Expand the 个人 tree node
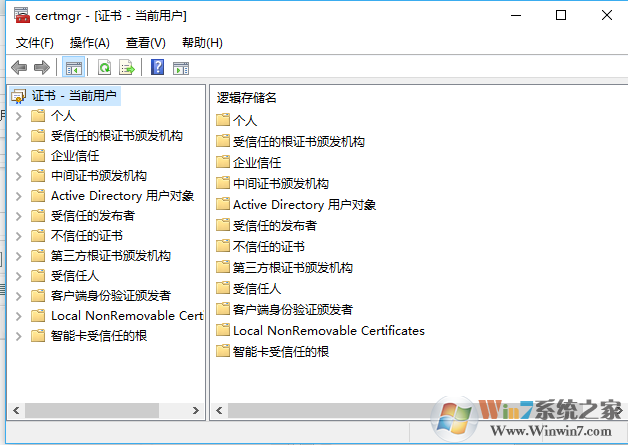 click(18, 116)
